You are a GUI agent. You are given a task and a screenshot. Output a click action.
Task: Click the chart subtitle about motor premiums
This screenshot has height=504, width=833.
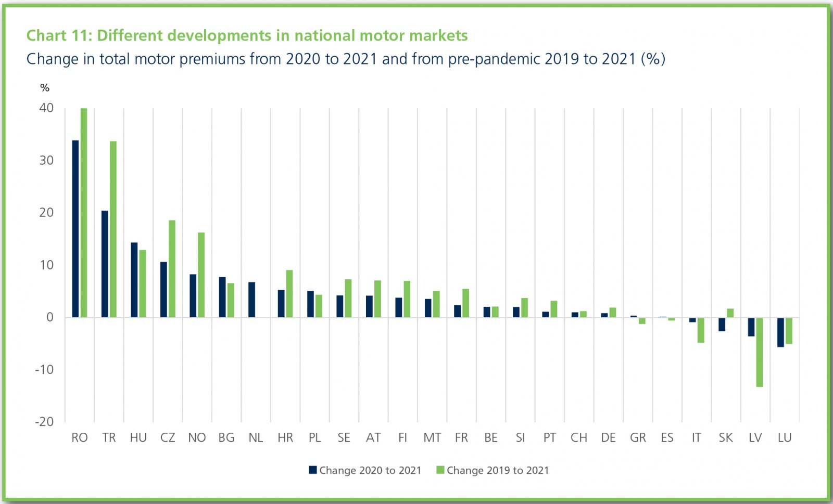click(346, 59)
